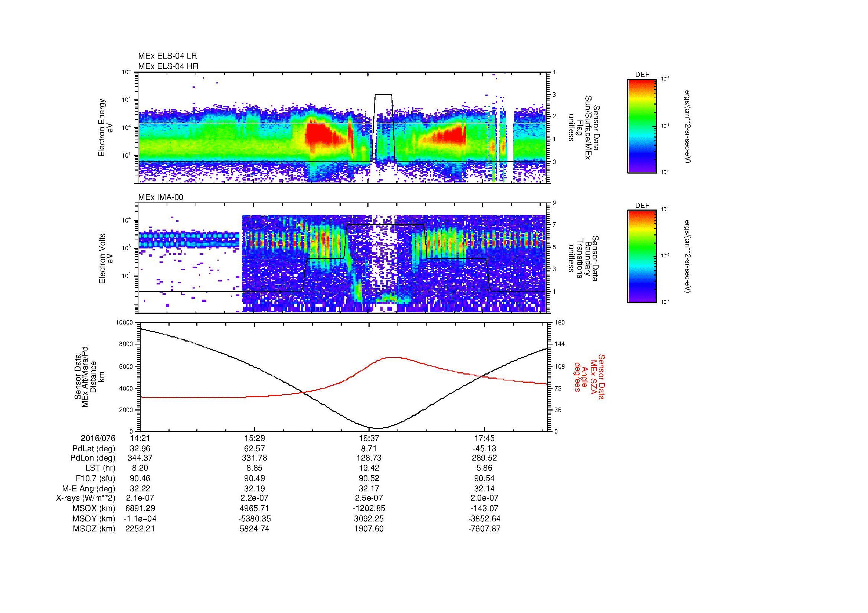The height and width of the screenshot is (613, 868).
Task: Click the PdLat value '-45.13'
Action: tap(484, 449)
